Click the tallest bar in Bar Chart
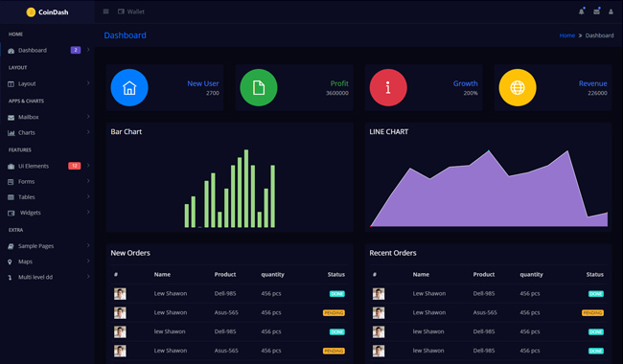The width and height of the screenshot is (623, 364). [246, 189]
